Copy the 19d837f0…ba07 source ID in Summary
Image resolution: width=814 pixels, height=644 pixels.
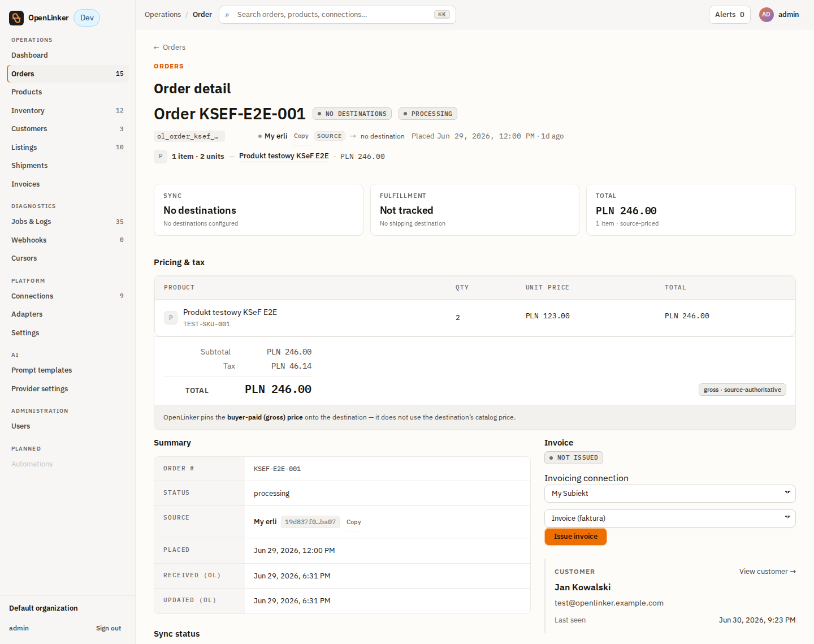354,522
